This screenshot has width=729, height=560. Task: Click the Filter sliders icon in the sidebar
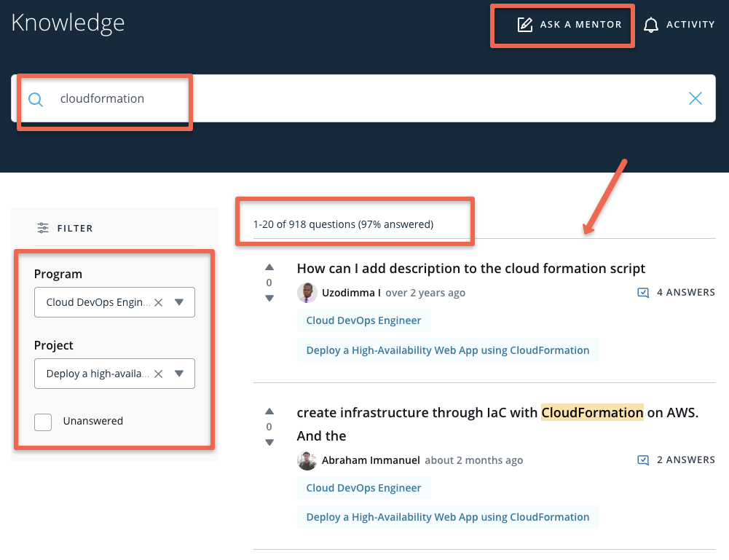coord(42,228)
